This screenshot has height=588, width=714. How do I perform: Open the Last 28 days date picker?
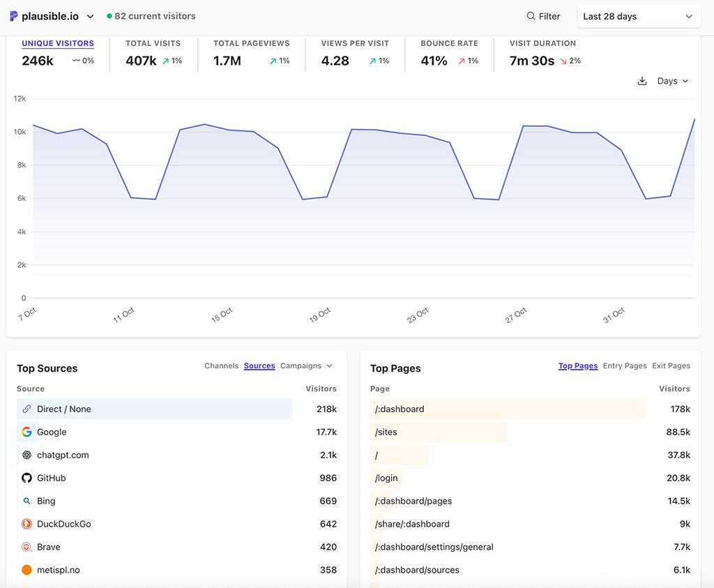pyautogui.click(x=638, y=16)
